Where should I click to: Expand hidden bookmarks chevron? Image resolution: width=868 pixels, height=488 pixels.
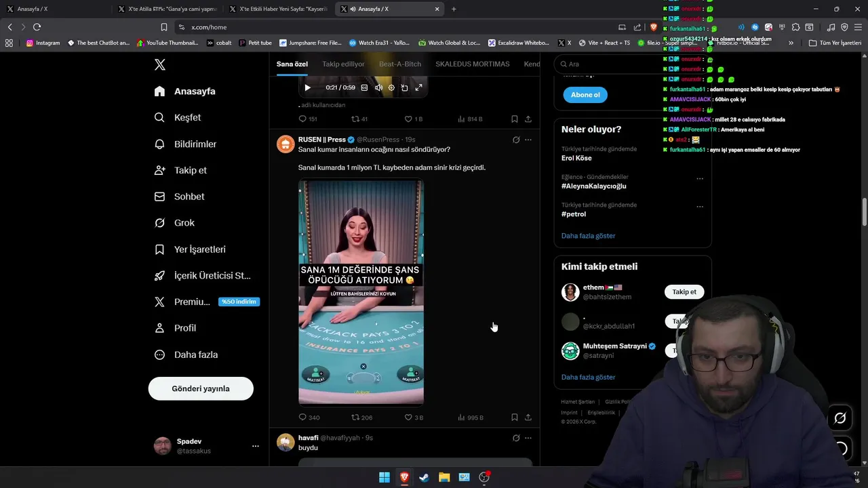click(791, 43)
